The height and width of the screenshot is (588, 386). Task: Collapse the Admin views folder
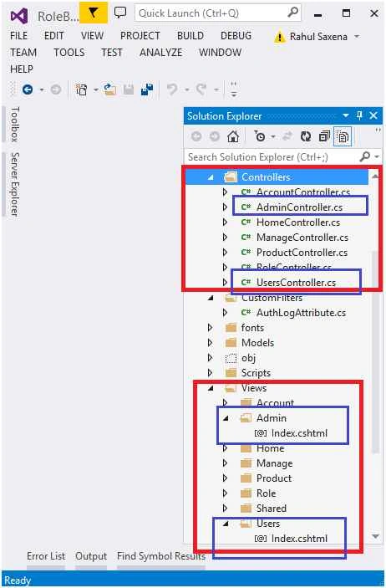(x=226, y=418)
